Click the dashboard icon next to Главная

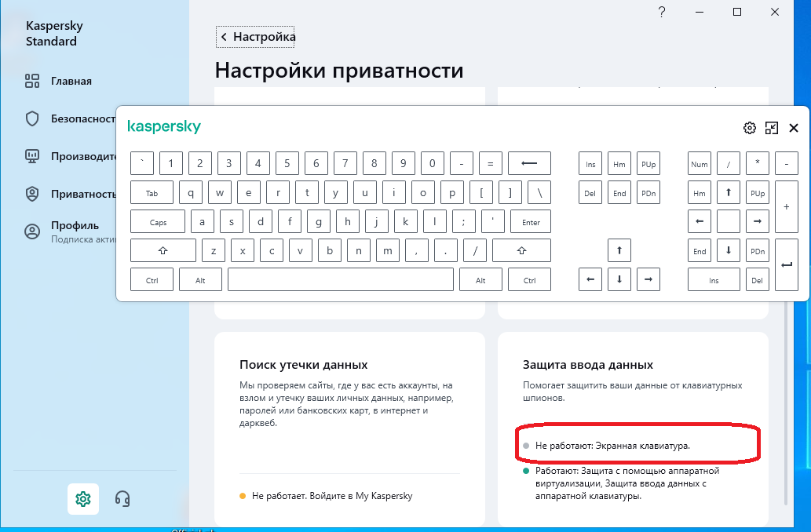click(x=32, y=81)
